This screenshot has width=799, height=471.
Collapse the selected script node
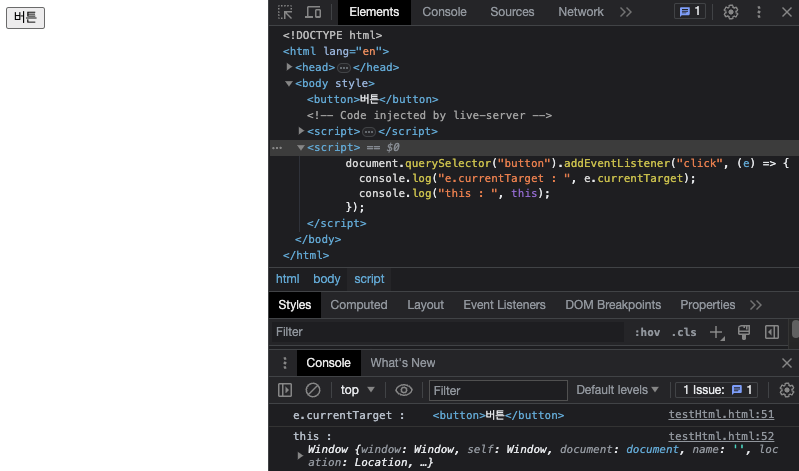[301, 147]
